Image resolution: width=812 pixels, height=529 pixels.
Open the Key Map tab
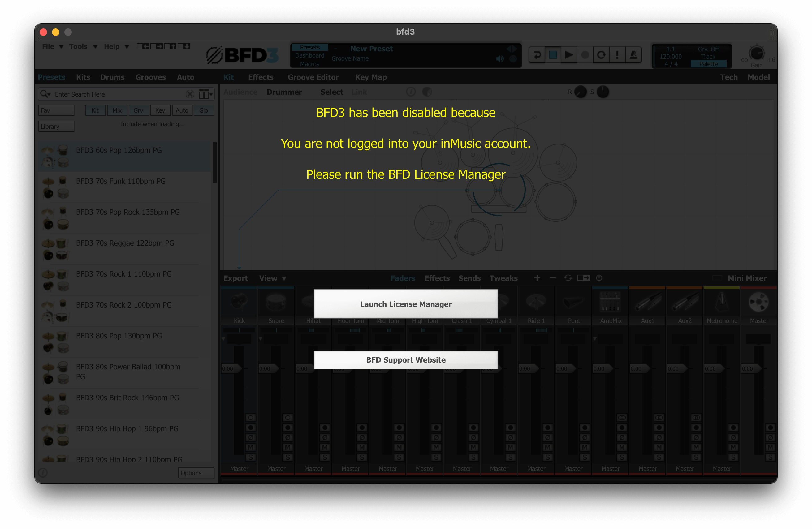pyautogui.click(x=371, y=77)
